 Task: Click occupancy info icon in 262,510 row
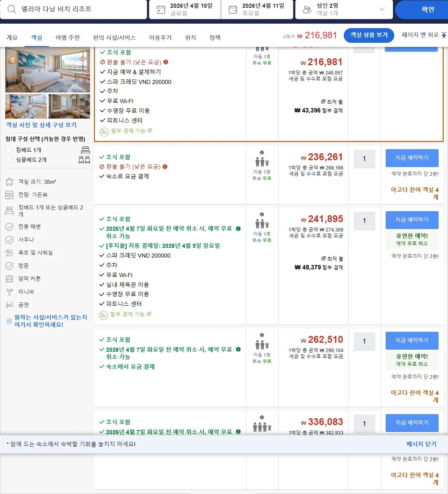click(262, 335)
